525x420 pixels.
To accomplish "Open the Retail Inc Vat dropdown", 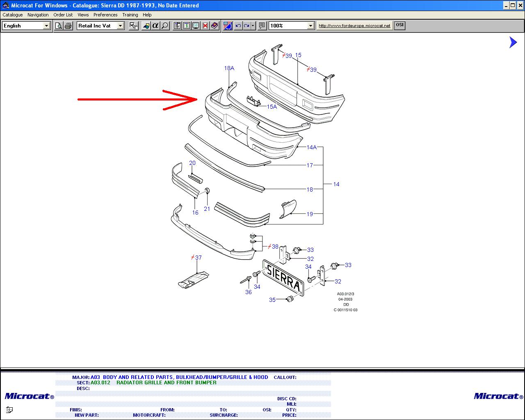I will 120,26.
